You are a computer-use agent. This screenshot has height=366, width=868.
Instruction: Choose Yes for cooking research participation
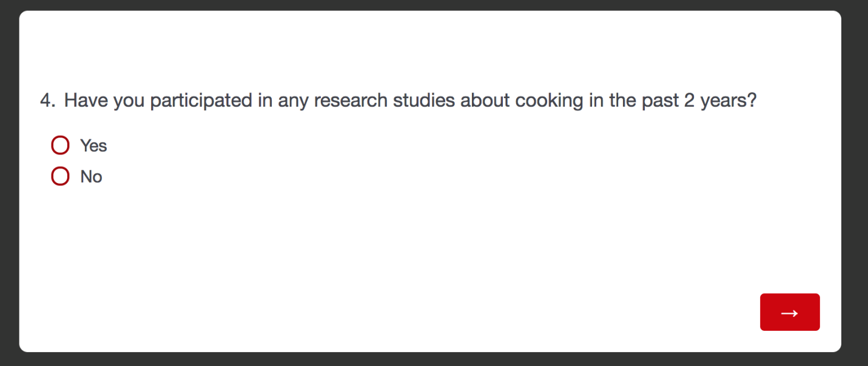pos(60,145)
